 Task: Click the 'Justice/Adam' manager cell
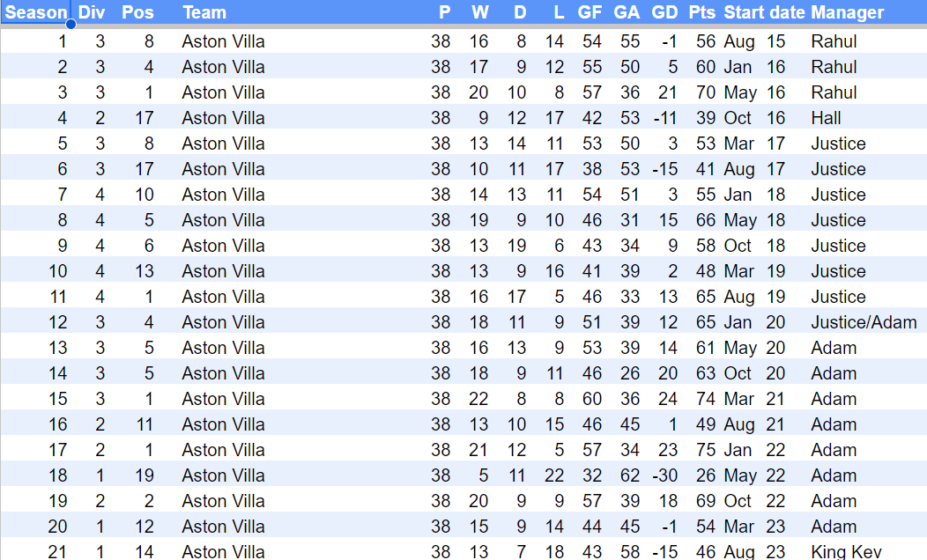coord(864,322)
